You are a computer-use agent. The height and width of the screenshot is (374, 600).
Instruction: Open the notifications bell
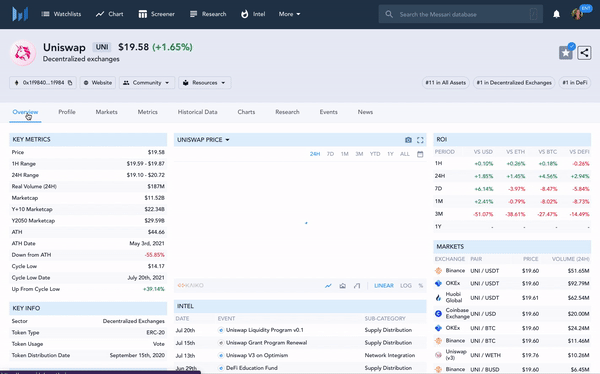click(556, 14)
